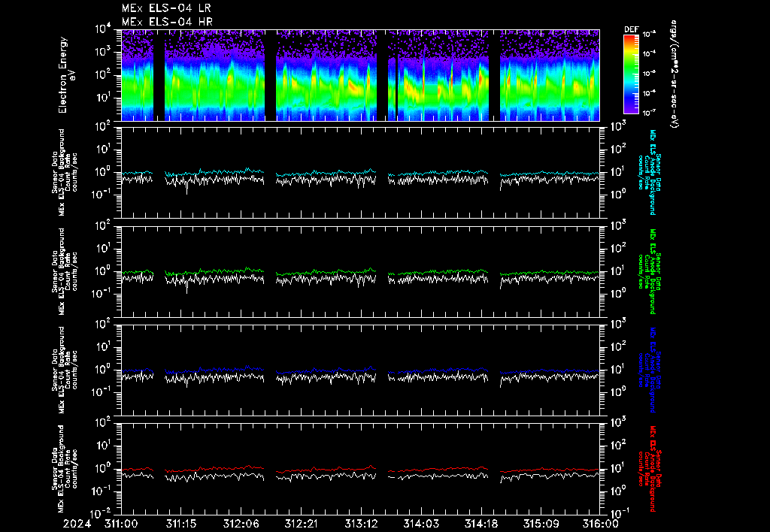Click the 314:03 time axis tick label
Image resolution: width=770 pixels, height=532 pixels.
[x=421, y=522]
